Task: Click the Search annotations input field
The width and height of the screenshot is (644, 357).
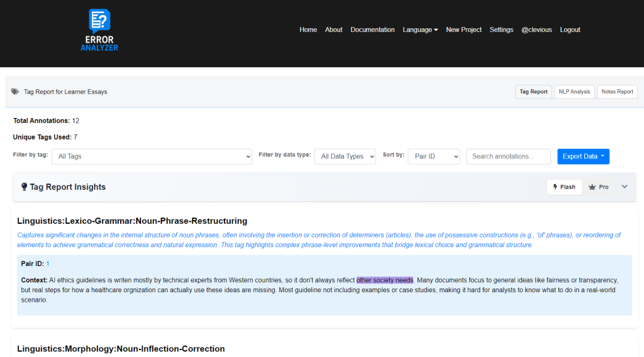Action: point(508,157)
